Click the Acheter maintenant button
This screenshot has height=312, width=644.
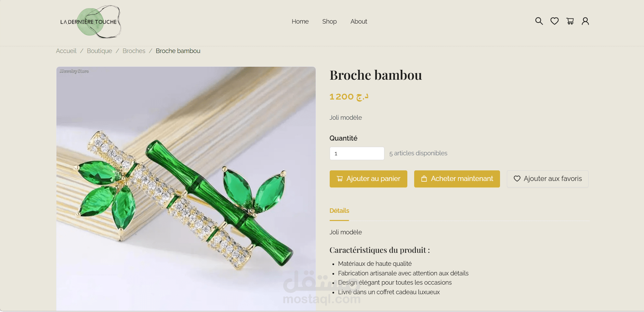(x=457, y=179)
